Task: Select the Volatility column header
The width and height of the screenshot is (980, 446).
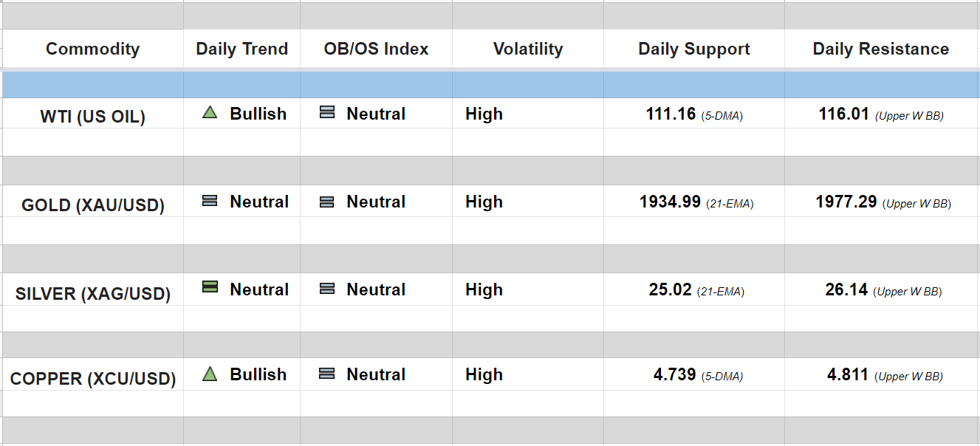Action: (527, 49)
